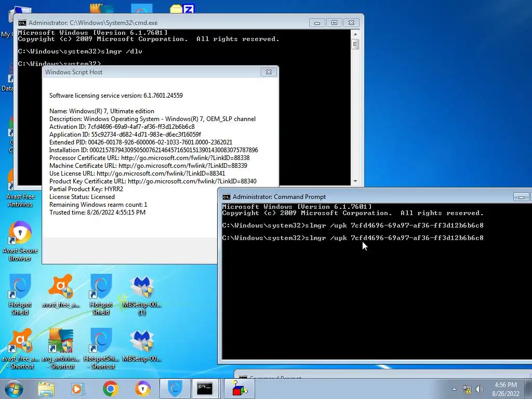Viewport: 532px width, 399px height.
Task: Click the Trusted time line
Action: (97, 212)
